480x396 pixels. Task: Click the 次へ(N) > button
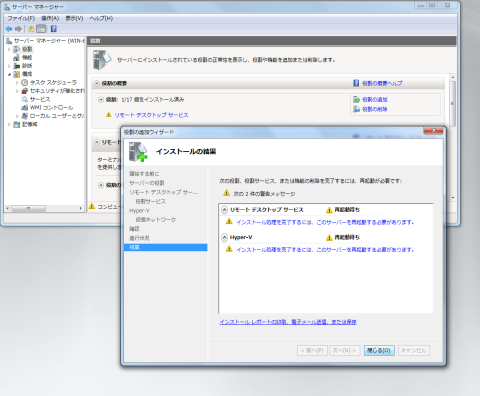[345, 350]
